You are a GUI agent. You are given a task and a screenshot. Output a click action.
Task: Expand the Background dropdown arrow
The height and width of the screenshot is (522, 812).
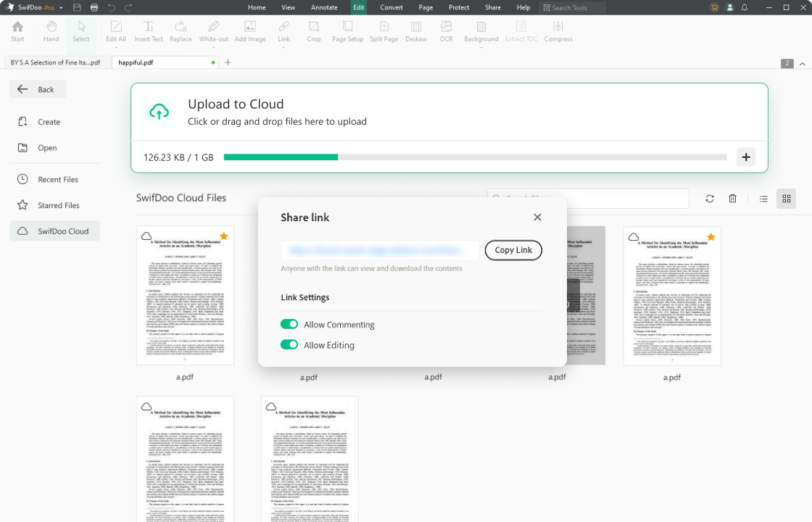(x=481, y=48)
